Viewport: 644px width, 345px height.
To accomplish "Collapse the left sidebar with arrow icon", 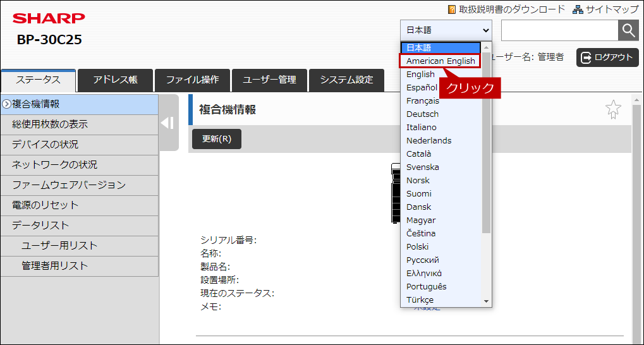I will (167, 123).
